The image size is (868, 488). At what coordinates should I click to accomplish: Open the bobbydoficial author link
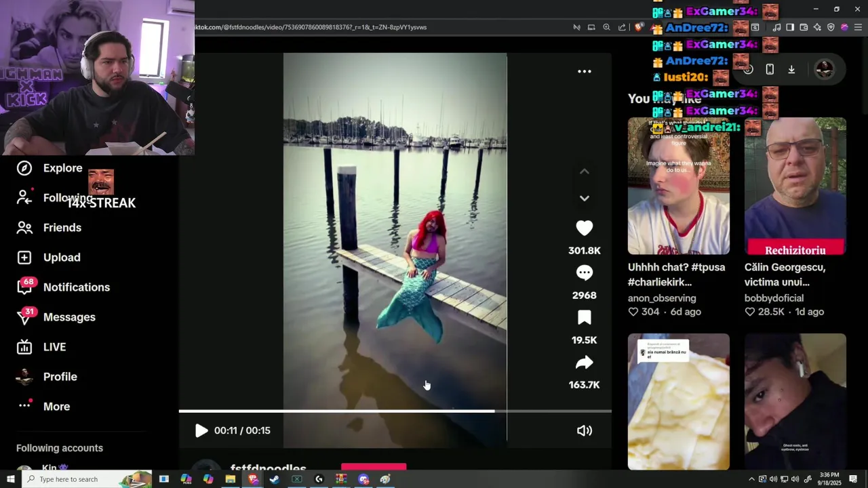point(774,298)
